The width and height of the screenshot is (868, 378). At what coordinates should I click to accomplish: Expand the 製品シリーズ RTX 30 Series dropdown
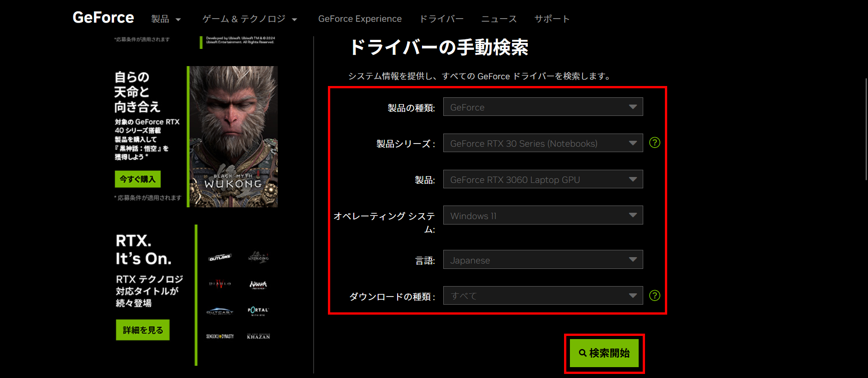click(543, 143)
